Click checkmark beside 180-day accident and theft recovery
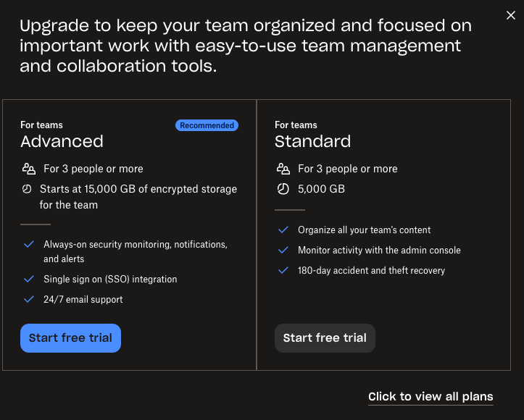The width and height of the screenshot is (524, 420). (283, 270)
